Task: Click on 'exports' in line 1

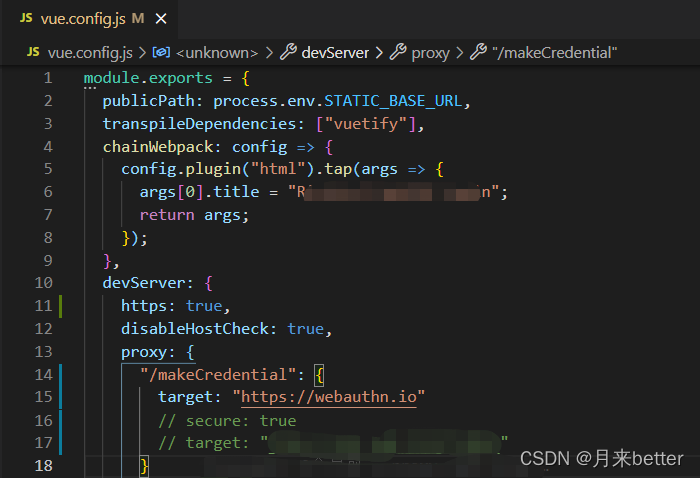Action: tap(181, 79)
